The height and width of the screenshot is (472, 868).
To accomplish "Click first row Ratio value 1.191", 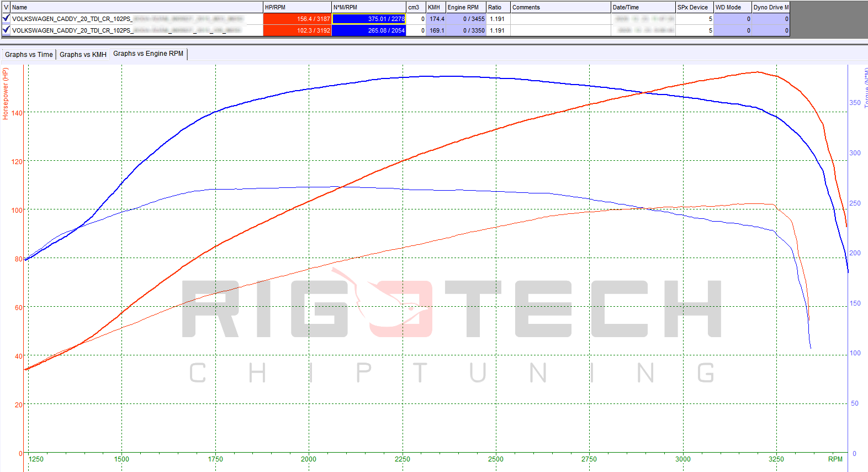I will coord(498,19).
